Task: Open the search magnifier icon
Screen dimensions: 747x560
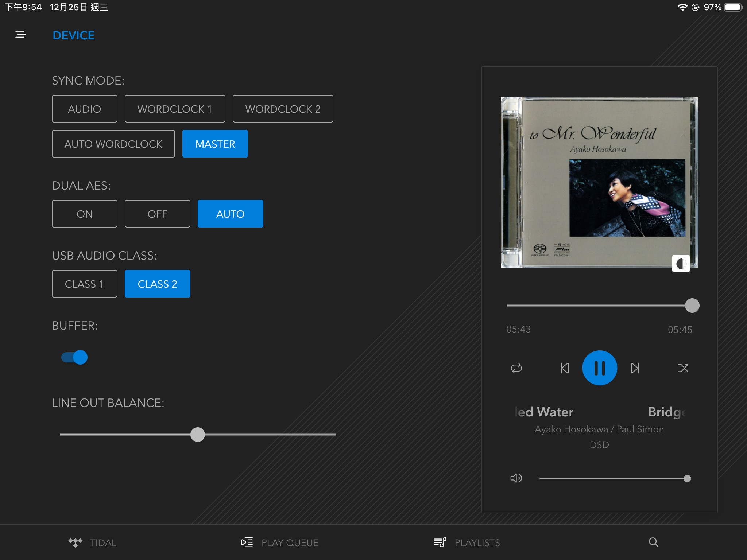Action: click(x=653, y=542)
